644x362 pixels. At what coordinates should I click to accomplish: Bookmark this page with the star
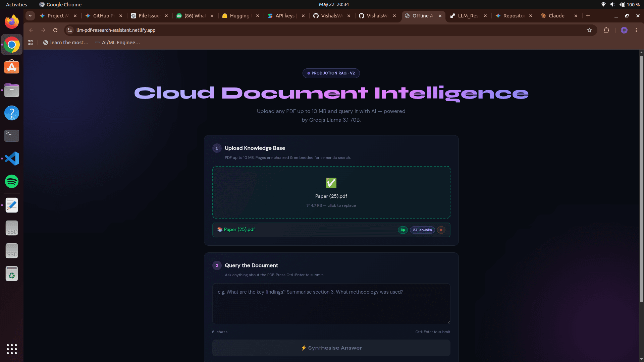[x=589, y=30]
